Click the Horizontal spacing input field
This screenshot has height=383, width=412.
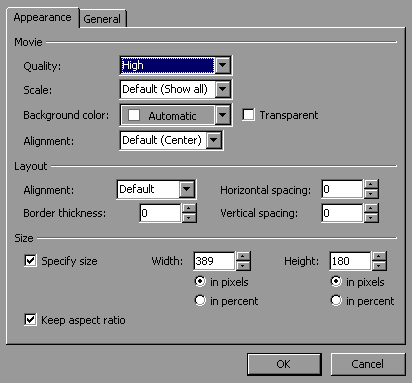coord(342,189)
